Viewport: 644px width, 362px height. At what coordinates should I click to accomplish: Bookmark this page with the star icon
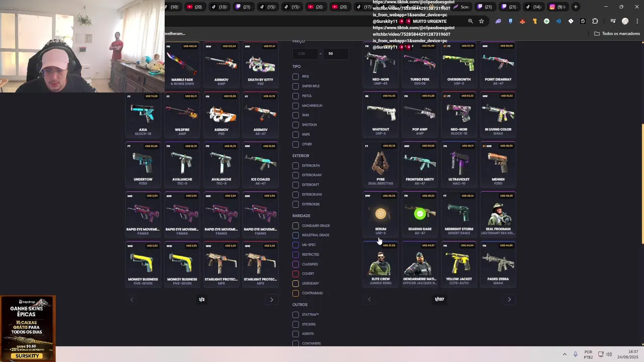pyautogui.click(x=481, y=21)
